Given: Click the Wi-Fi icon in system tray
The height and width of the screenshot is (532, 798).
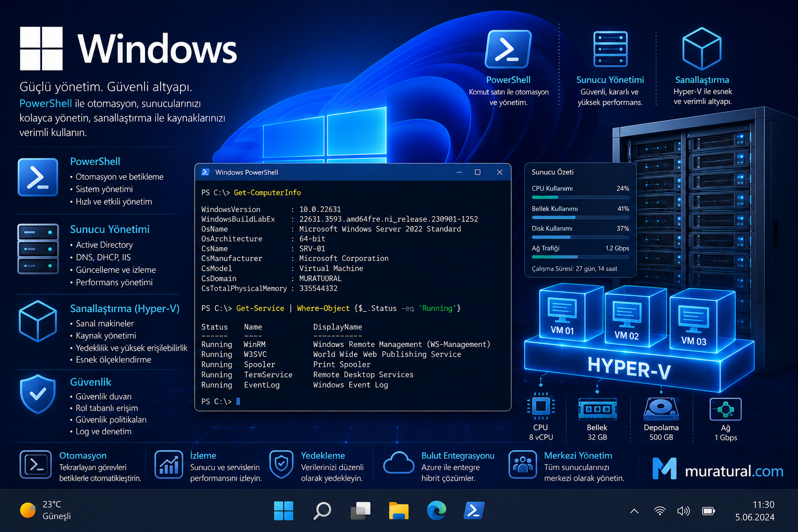Looking at the screenshot, I should point(660,511).
